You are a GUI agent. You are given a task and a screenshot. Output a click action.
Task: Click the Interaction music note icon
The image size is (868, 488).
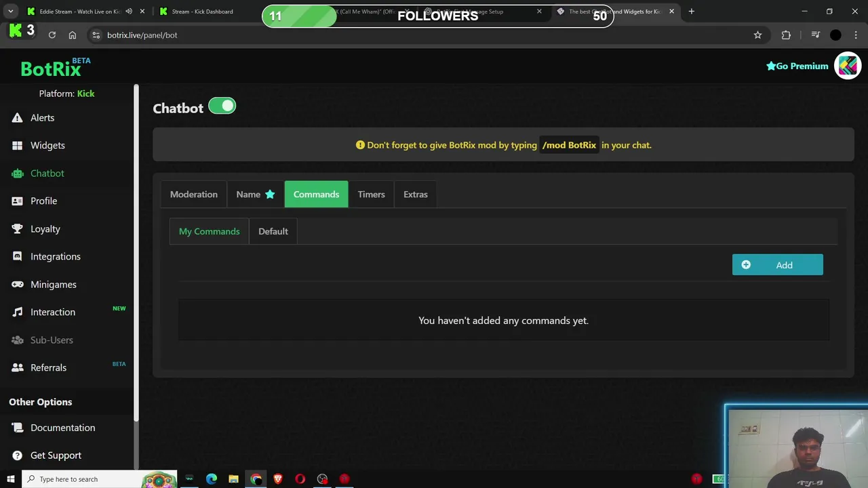tap(17, 312)
